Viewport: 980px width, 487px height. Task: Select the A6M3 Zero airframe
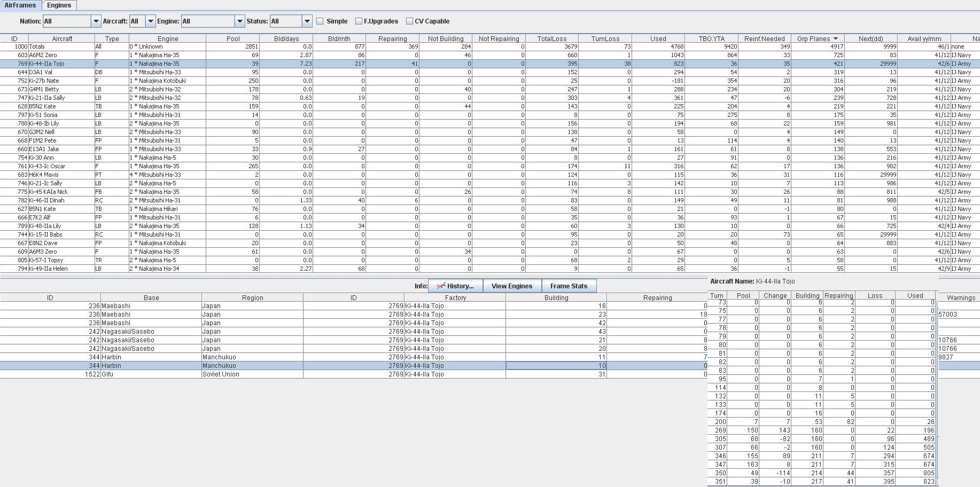(490, 252)
